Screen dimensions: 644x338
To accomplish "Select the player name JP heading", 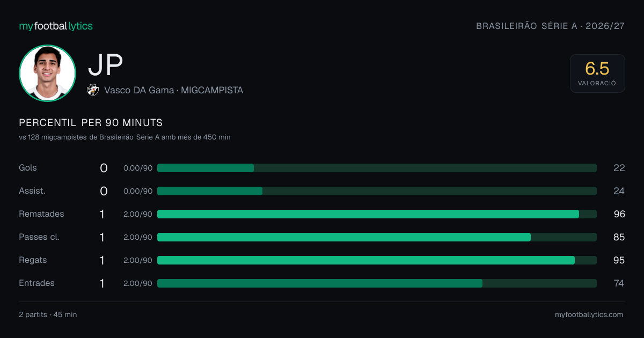I will (x=106, y=65).
